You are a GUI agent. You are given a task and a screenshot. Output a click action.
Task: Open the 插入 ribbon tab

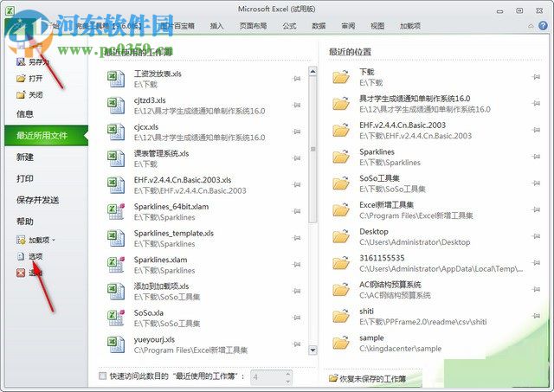[216, 26]
